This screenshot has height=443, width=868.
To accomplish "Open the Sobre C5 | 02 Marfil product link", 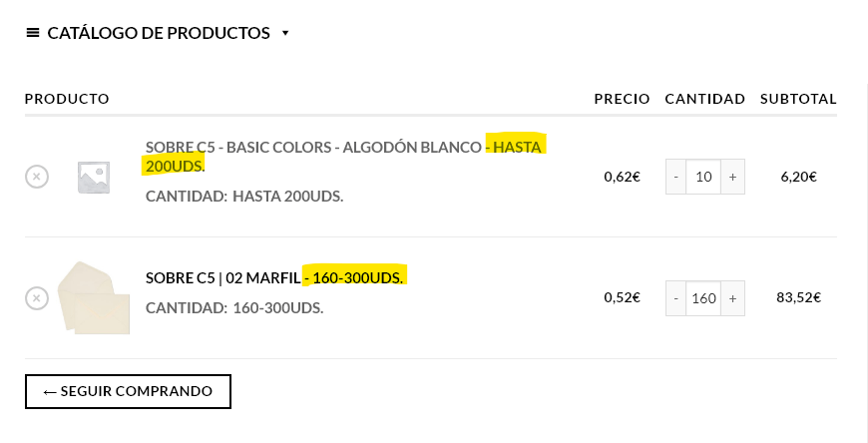I will coord(274,277).
